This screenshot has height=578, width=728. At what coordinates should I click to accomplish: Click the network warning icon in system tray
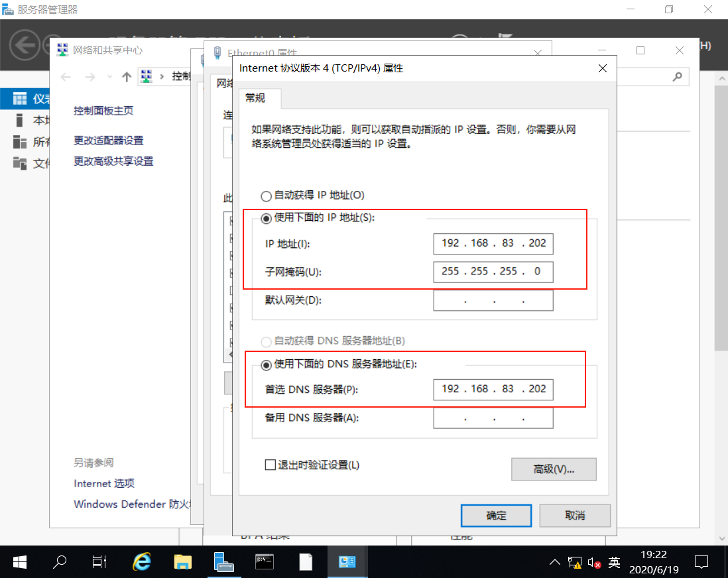tap(575, 561)
